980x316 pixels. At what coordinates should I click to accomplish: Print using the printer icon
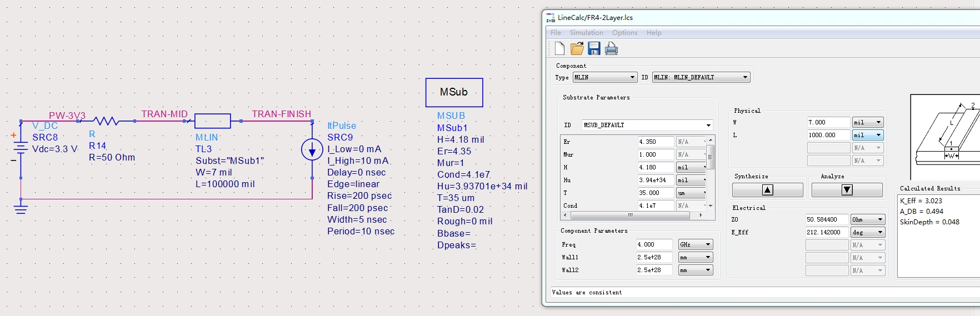tap(611, 49)
